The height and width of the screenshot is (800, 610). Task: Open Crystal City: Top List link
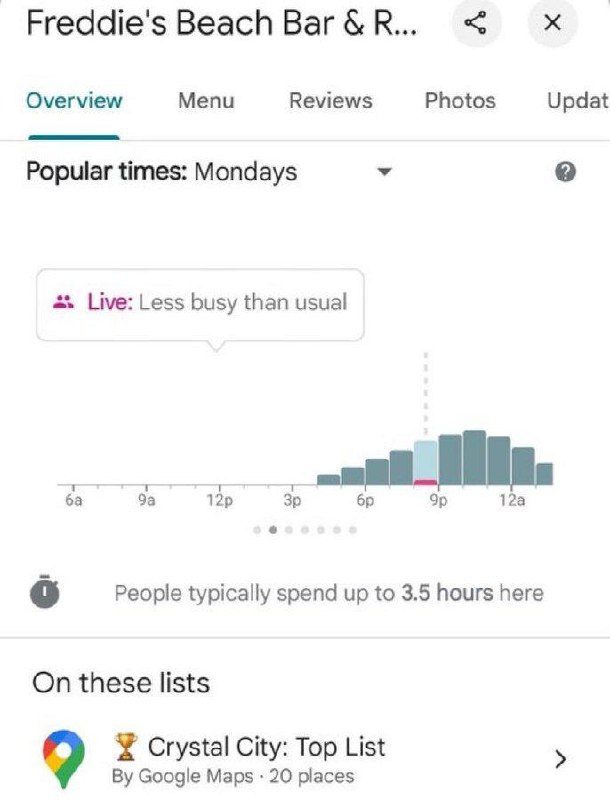265,747
